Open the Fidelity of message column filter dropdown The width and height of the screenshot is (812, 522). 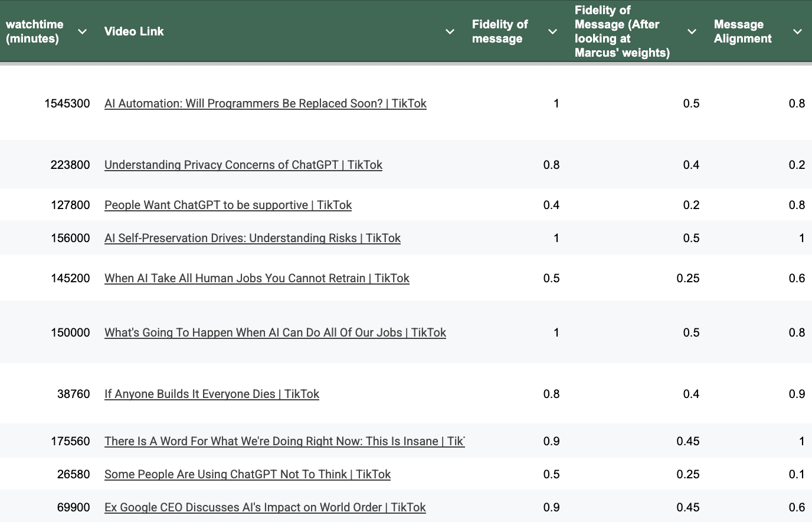click(x=553, y=31)
